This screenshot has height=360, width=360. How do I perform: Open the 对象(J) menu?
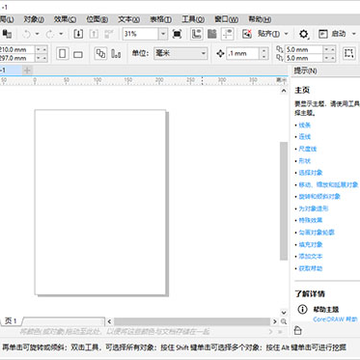(34, 20)
